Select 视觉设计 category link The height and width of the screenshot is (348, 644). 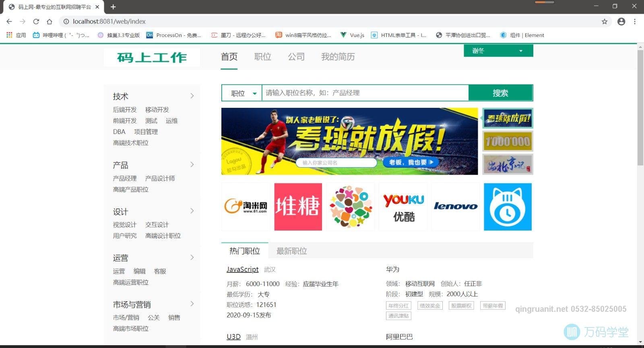(x=125, y=224)
